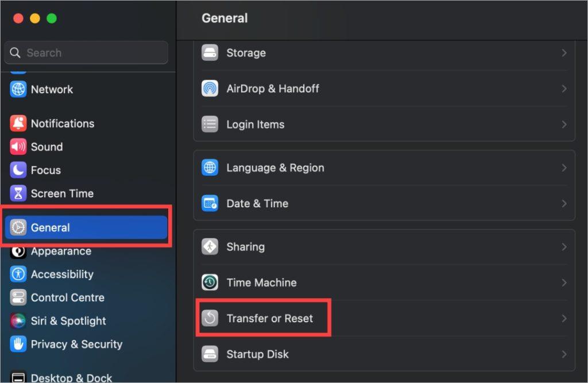Click the Siri & Spotlight icon
This screenshot has height=383, width=588.
(18, 321)
